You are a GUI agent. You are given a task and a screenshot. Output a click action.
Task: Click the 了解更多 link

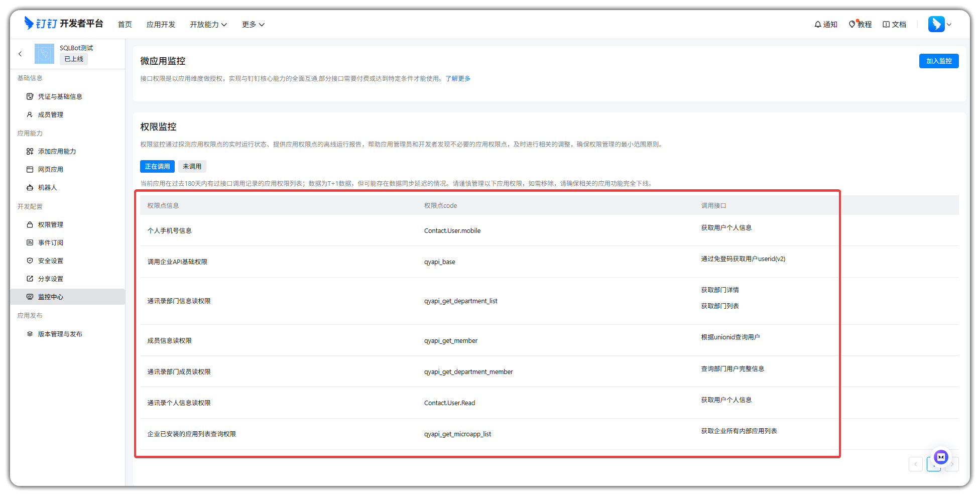(x=457, y=78)
